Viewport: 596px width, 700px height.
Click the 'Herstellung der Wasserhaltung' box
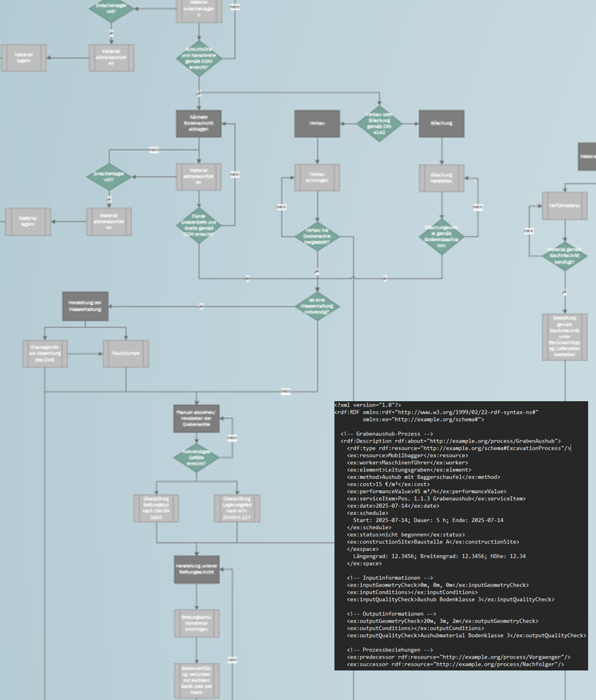tap(85, 306)
